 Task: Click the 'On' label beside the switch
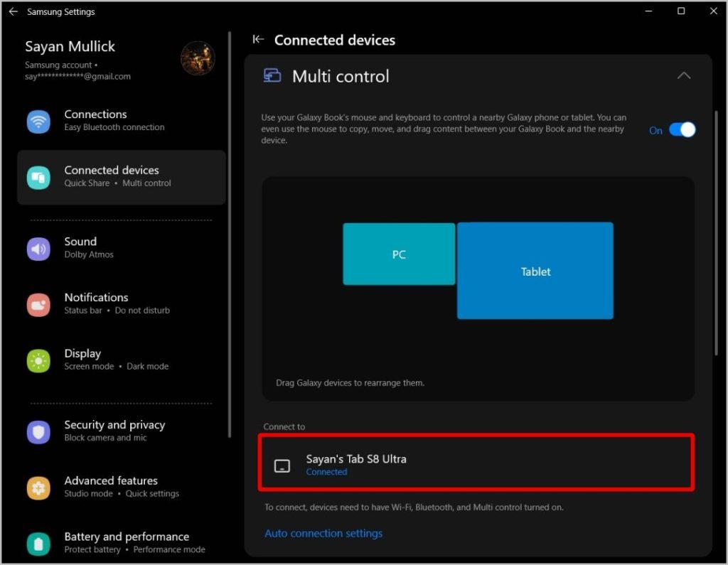pyautogui.click(x=655, y=131)
